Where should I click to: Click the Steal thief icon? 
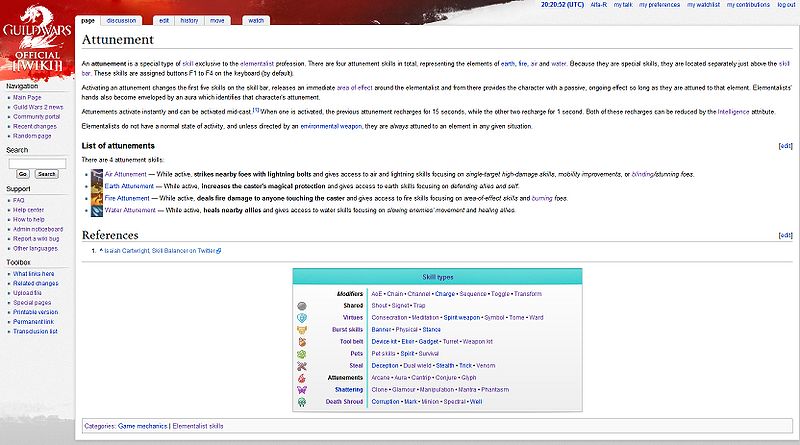(302, 366)
